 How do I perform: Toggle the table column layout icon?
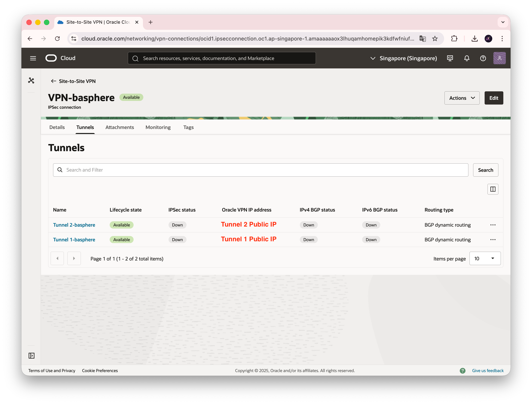(x=493, y=189)
